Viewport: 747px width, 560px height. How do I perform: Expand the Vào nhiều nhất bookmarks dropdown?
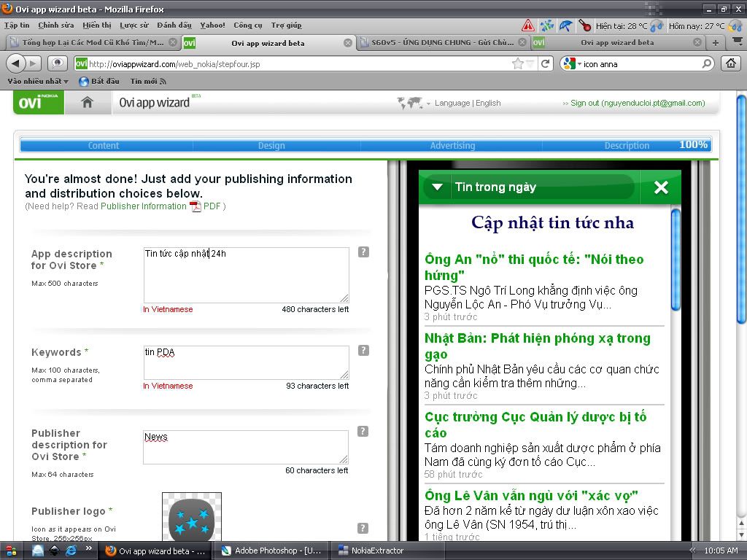38,82
